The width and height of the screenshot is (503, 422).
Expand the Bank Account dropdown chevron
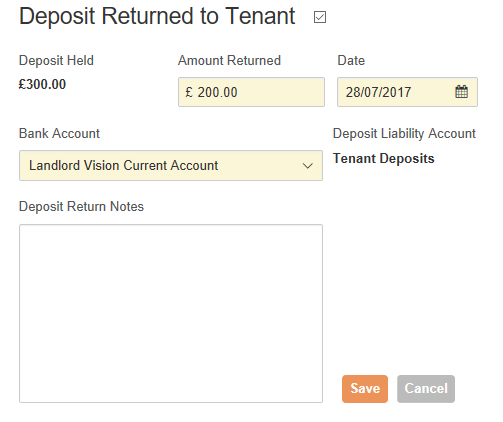pyautogui.click(x=307, y=166)
